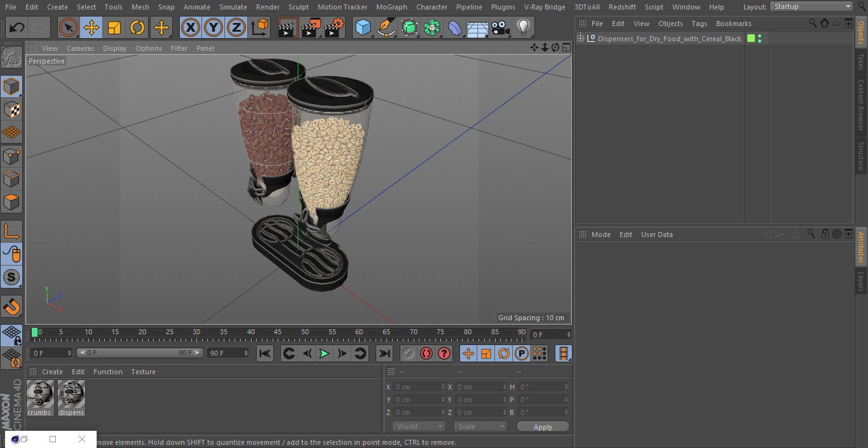The width and height of the screenshot is (868, 448).
Task: Click the timeline playhead at frame 0
Action: (35, 332)
